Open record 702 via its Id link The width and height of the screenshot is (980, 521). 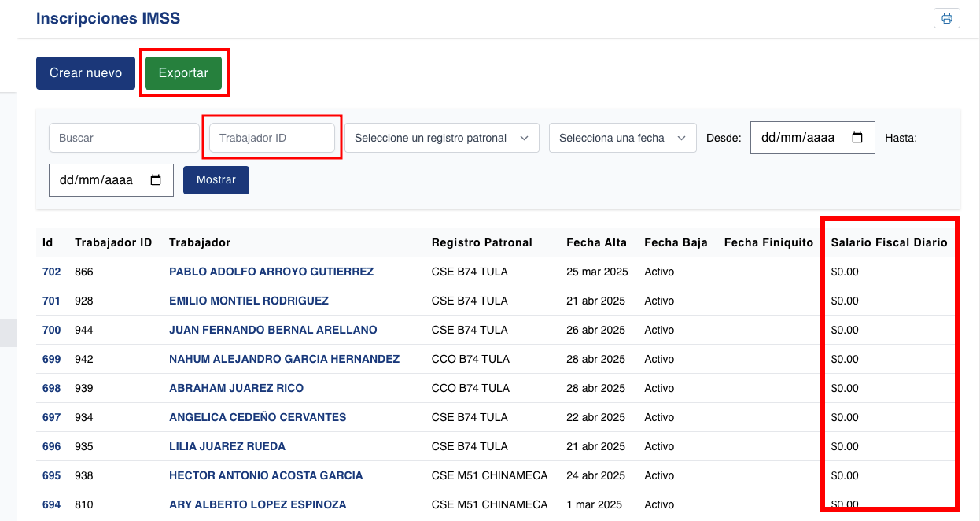(51, 272)
